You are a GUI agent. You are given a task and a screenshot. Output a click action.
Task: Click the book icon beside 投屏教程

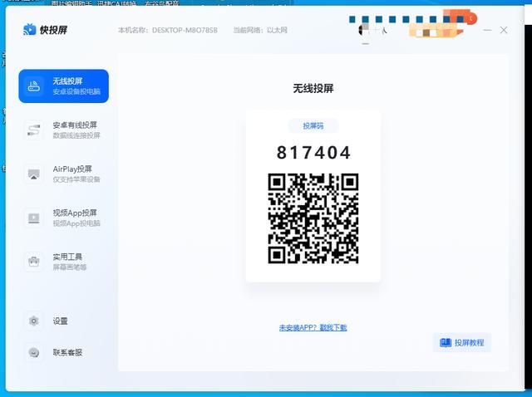[x=446, y=342]
